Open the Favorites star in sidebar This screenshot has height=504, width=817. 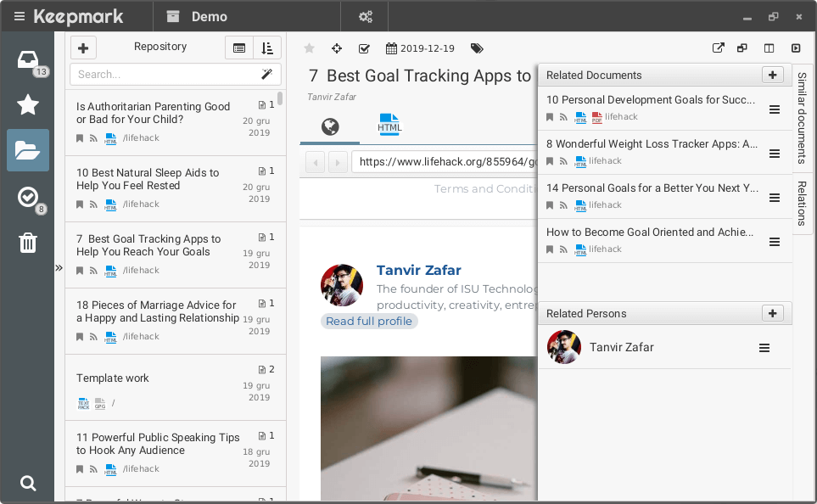coord(27,105)
